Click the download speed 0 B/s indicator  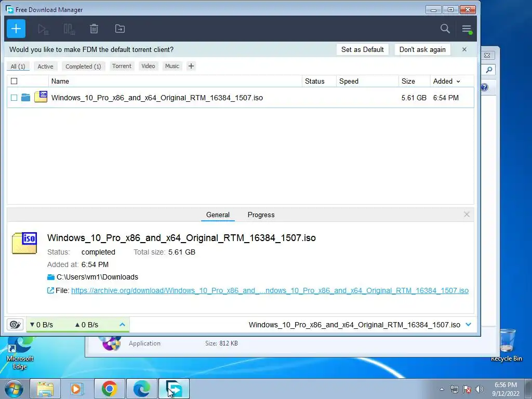pos(42,325)
